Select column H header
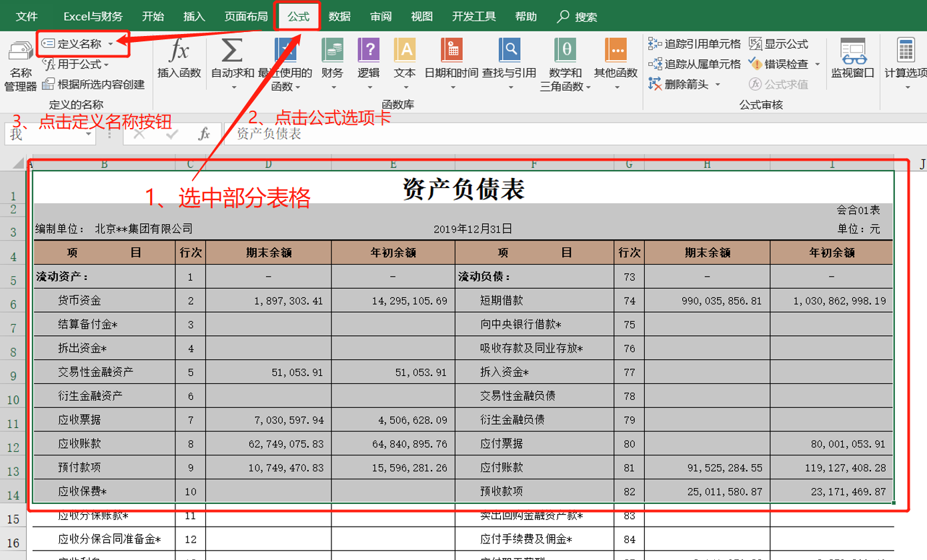Image resolution: width=927 pixels, height=560 pixels. [707, 164]
